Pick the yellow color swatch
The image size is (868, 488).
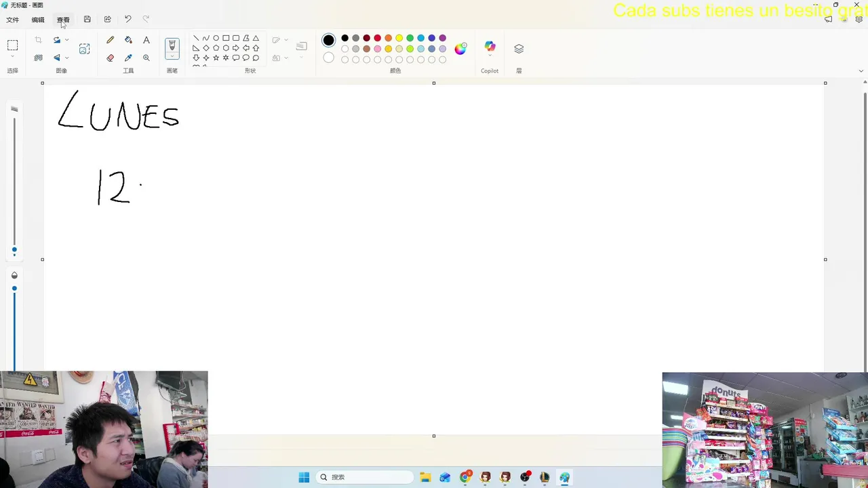(399, 38)
